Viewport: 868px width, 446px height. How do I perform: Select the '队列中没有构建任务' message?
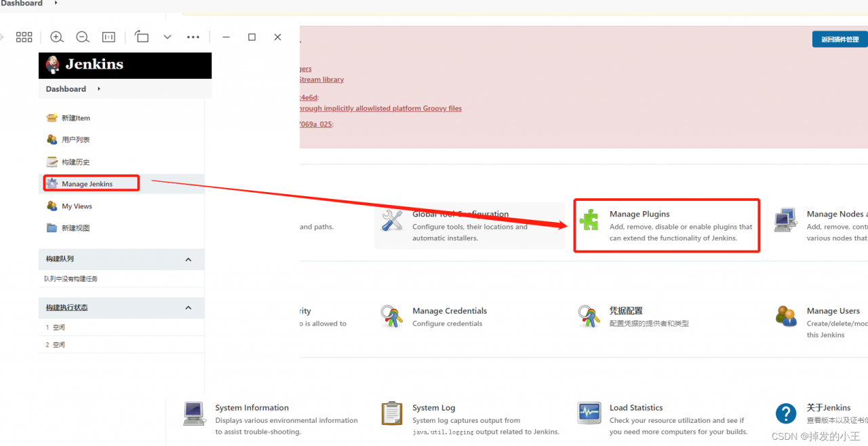[71, 279]
